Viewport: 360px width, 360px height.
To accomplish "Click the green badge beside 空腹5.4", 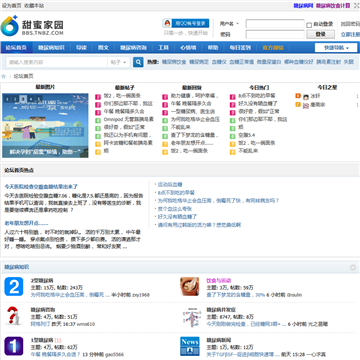I will coord(233,136).
